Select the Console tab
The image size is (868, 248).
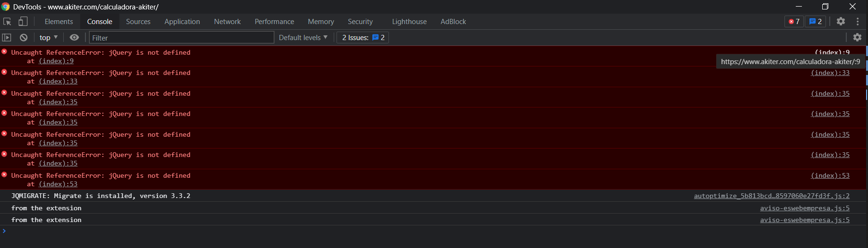100,22
